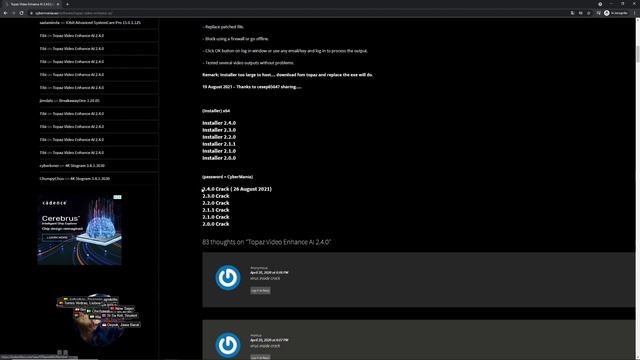Open the Incognito profile indicator
This screenshot has width=640, height=360.
[x=616, y=13]
